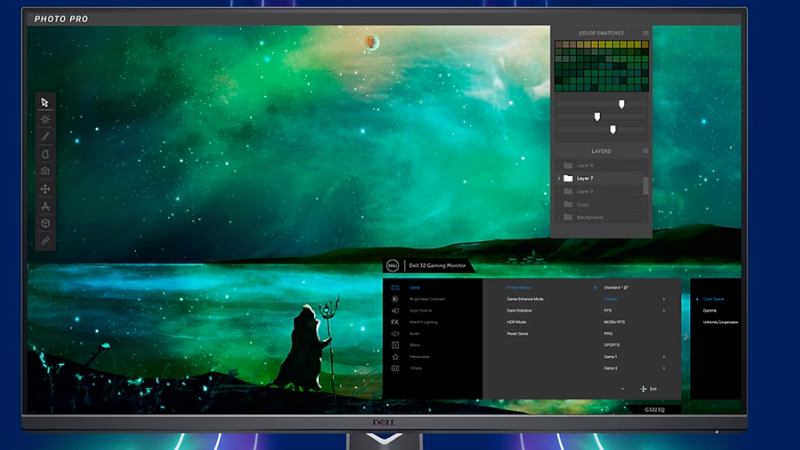This screenshot has width=800, height=450.
Task: Choose the camera tool in toolbar
Action: coord(45,171)
